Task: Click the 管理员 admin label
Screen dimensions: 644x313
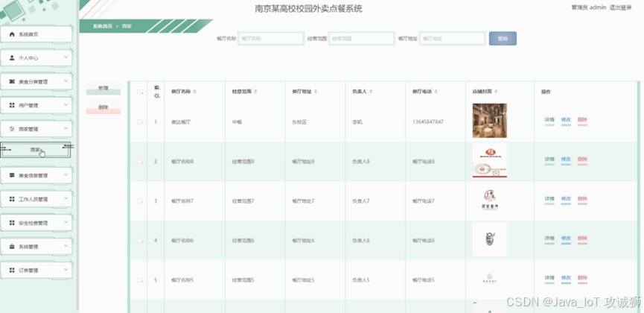Action: tap(589, 7)
